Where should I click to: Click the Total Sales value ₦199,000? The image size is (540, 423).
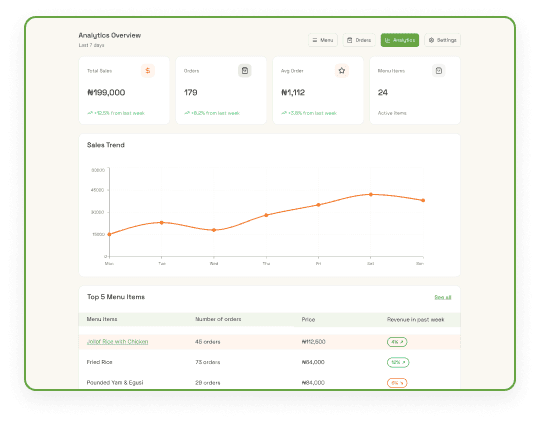click(x=106, y=92)
